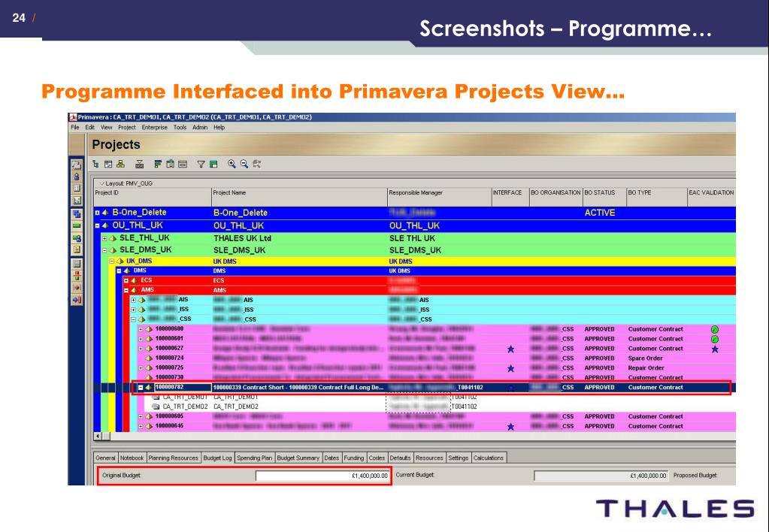This screenshot has height=532, width=769.
Task: Open the WBS blue squares icon in directory bar
Action: [x=77, y=214]
